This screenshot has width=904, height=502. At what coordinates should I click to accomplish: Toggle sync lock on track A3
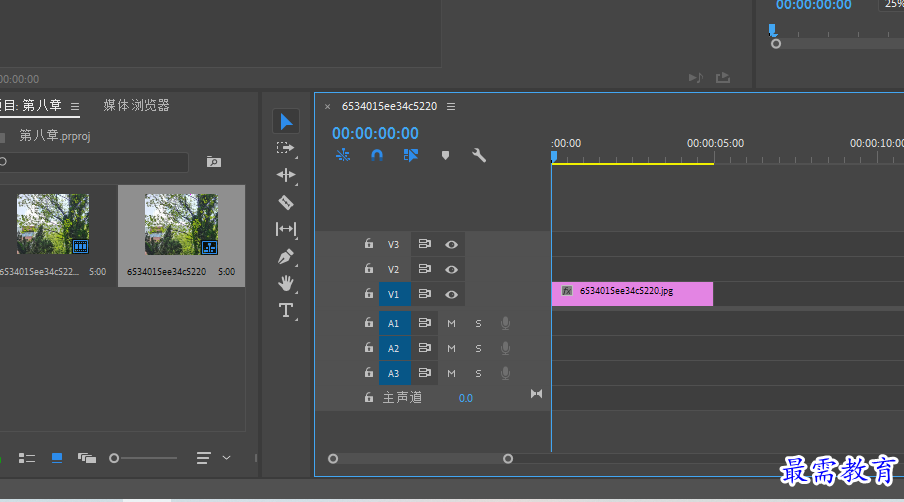425,373
